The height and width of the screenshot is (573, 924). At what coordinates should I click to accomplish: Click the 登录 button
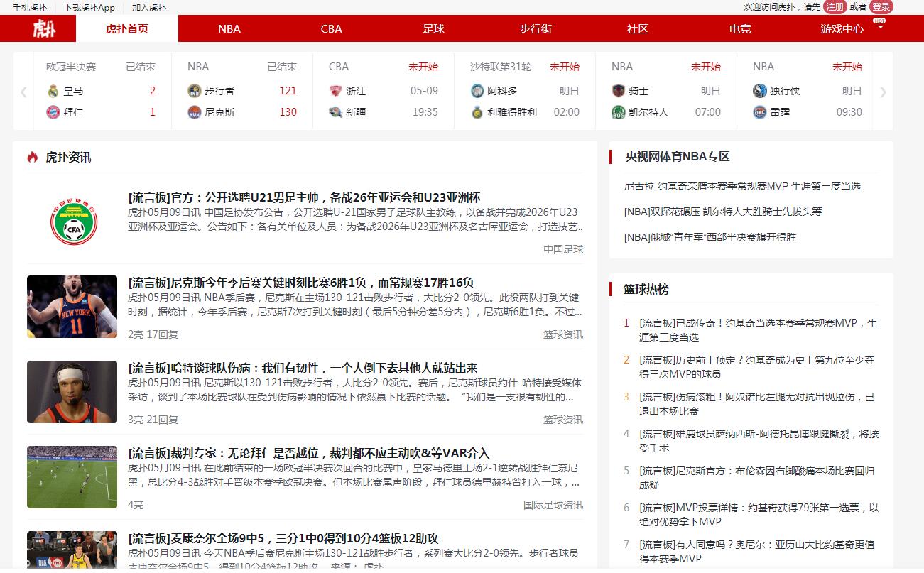pos(881,7)
